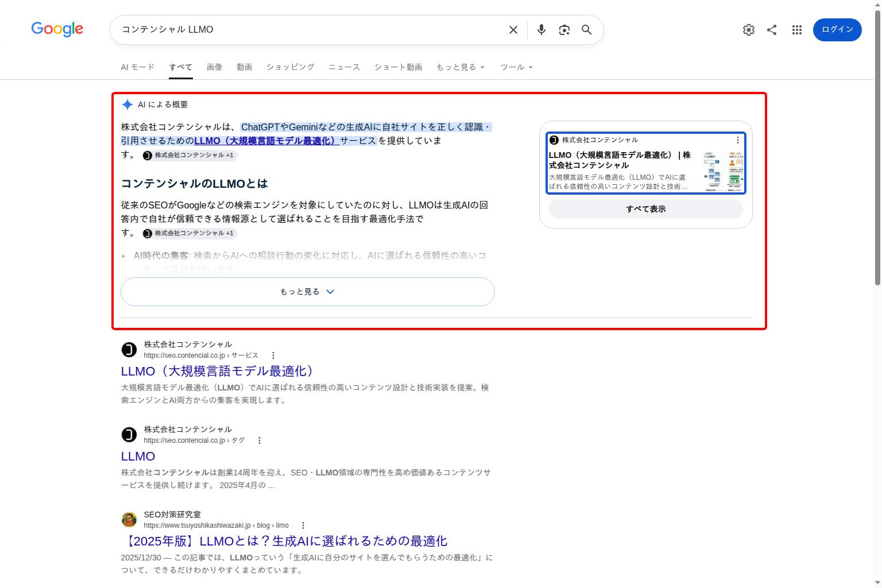
Task: Open the highlighted LLMO（大規模言語モデル最適化）link in AI overview
Action: (x=267, y=141)
